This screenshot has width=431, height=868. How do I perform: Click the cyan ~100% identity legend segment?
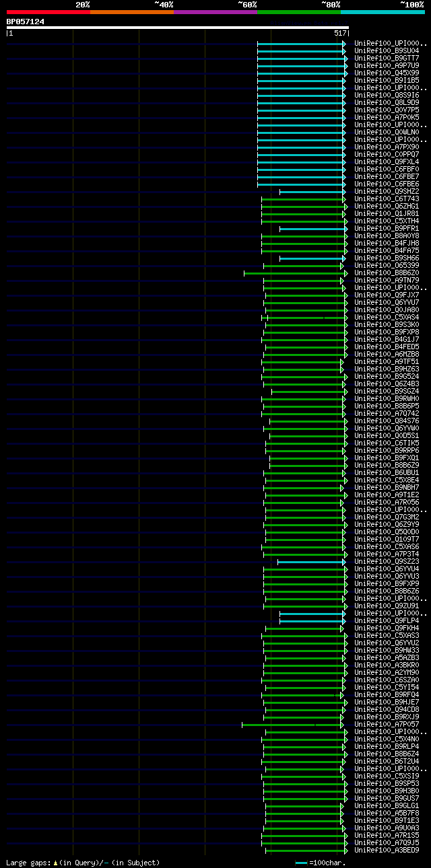click(383, 12)
